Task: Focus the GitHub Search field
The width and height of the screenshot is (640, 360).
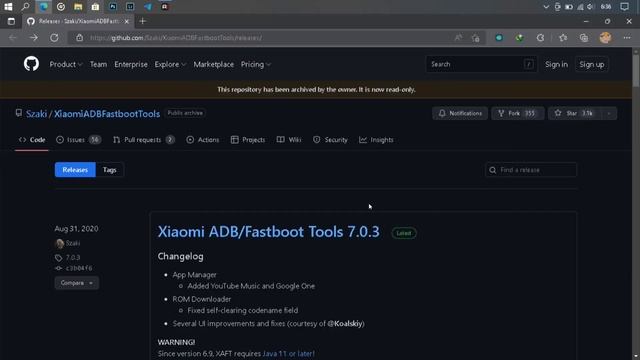Action: (x=481, y=64)
